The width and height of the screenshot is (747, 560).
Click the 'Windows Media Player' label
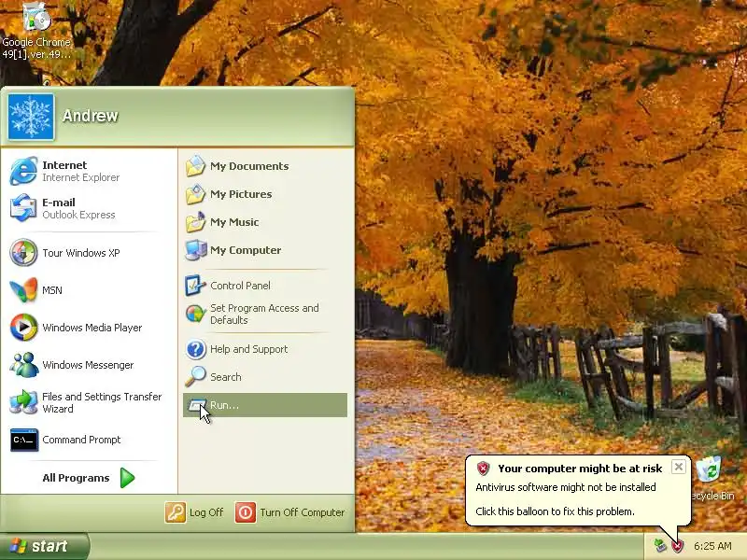(x=92, y=328)
